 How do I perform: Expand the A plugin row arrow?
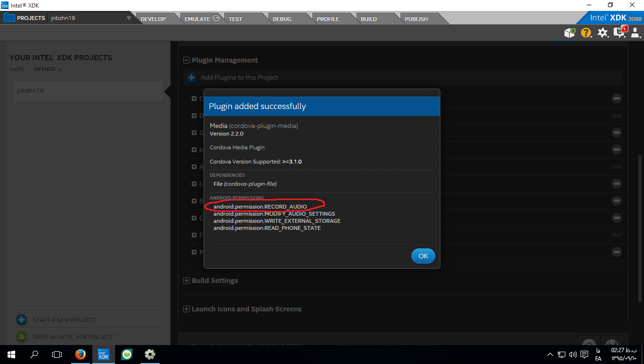pos(194,167)
